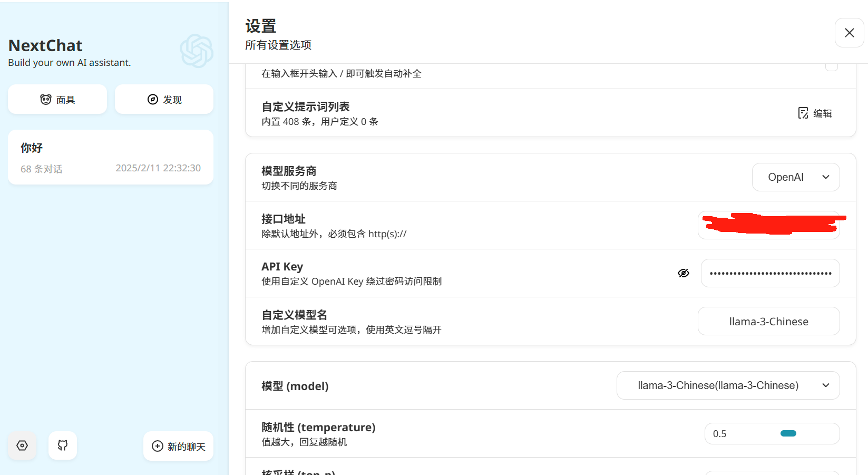
Task: Click the 设置 page title
Action: pyautogui.click(x=261, y=26)
